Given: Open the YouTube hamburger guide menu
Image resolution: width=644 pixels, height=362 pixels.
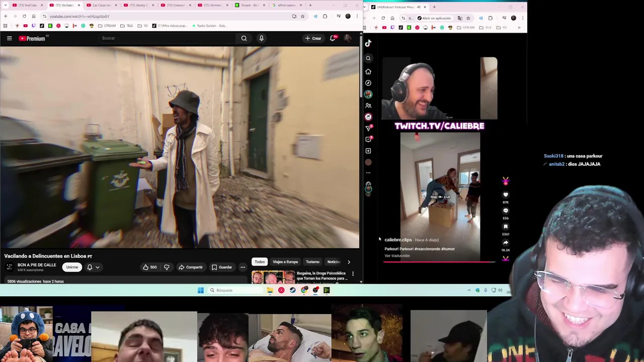Looking at the screenshot, I should [x=9, y=38].
